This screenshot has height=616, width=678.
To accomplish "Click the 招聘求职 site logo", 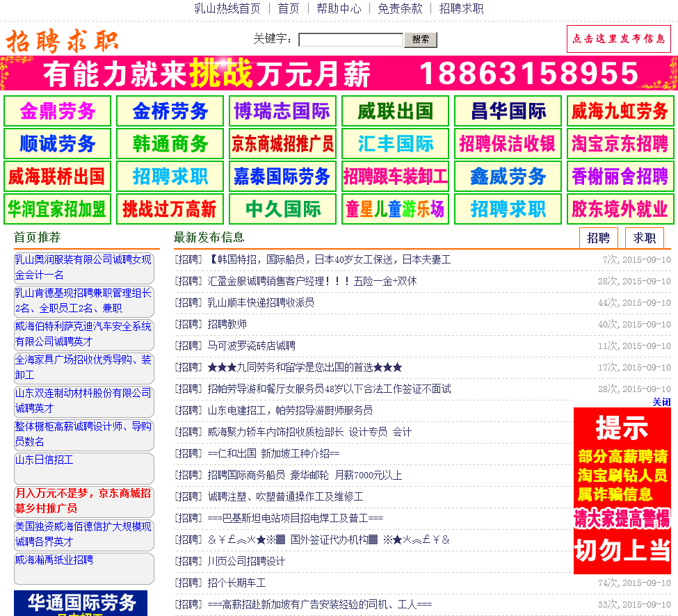I will tap(62, 41).
